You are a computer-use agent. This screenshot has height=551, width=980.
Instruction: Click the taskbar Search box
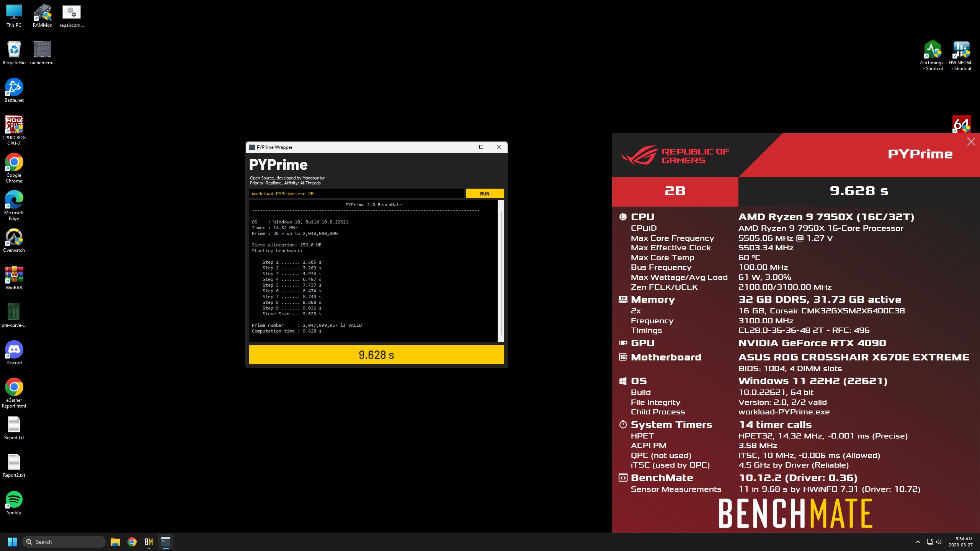pos(64,542)
